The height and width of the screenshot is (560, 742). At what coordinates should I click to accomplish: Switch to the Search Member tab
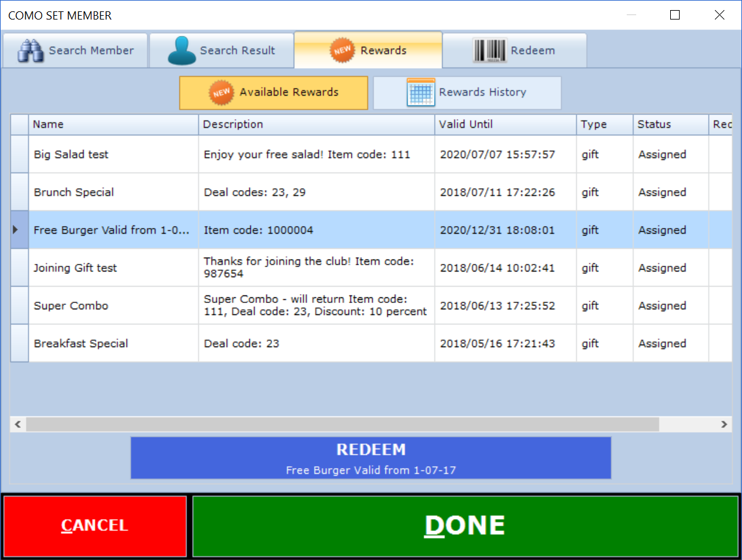coord(75,50)
